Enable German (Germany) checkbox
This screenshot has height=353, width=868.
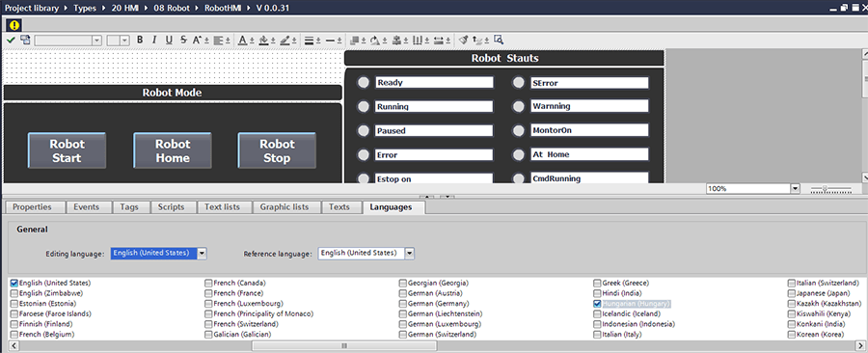pyautogui.click(x=403, y=304)
